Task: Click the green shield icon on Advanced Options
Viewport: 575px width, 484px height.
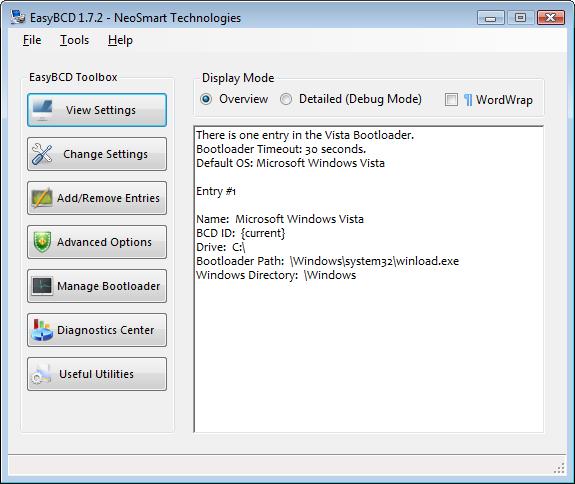Action: tap(42, 242)
